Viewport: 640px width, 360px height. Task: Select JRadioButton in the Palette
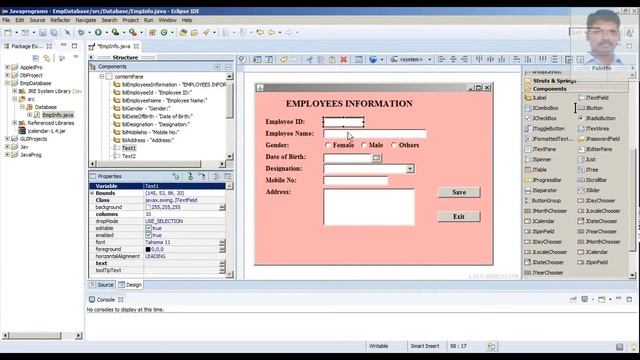597,118
